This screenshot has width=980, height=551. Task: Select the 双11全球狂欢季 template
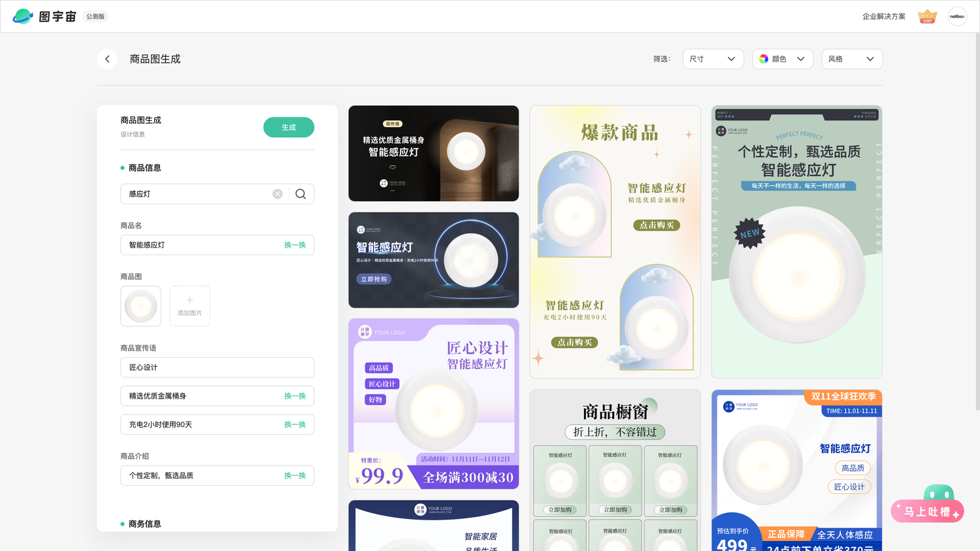coord(796,470)
